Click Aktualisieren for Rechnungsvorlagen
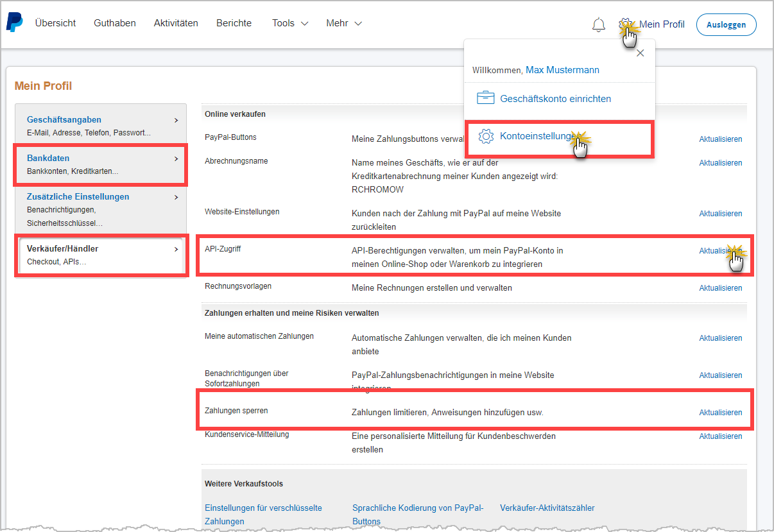The height and width of the screenshot is (532, 774). (720, 288)
